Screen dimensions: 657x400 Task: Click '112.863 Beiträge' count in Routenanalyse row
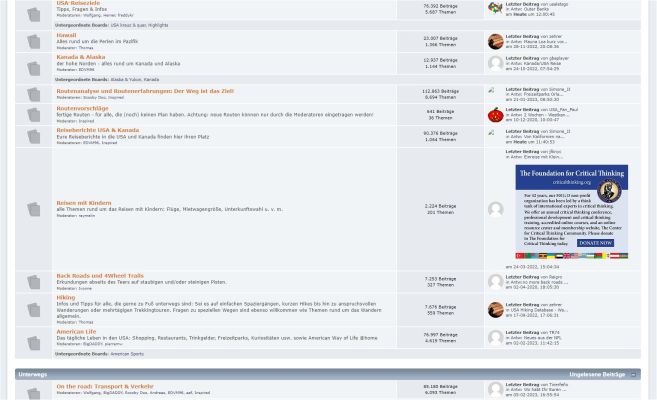[x=440, y=91]
